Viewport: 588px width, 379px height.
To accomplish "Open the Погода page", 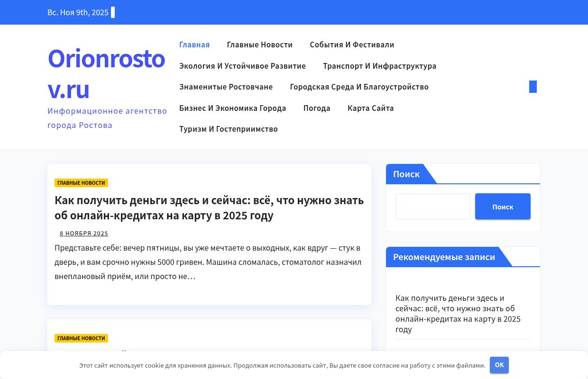I will coord(317,108).
